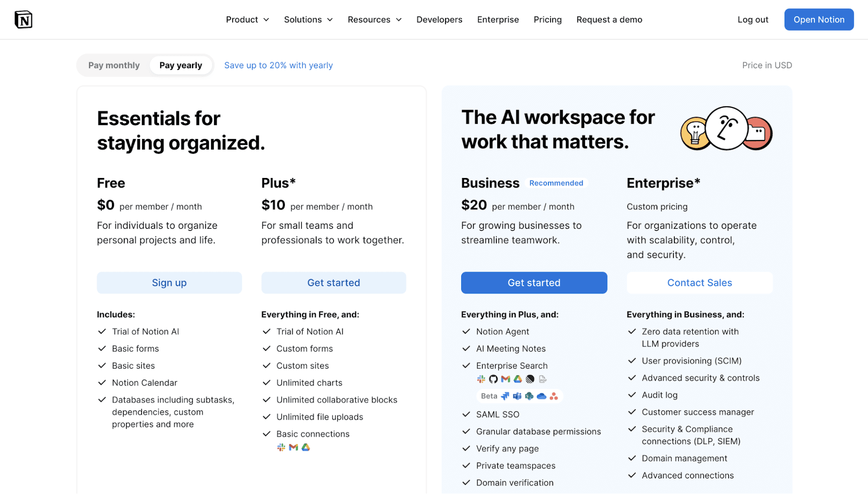Click the Customer success manager feature
This screenshot has height=494, width=868.
coord(698,412)
